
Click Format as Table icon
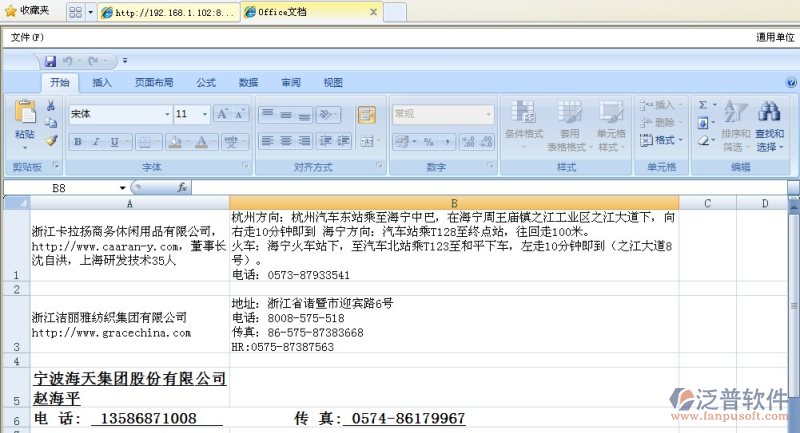click(x=569, y=111)
